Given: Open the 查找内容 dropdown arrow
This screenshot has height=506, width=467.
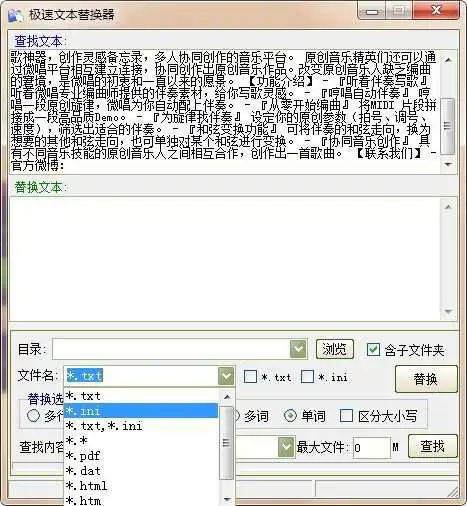Looking at the screenshot, I should pos(285,447).
